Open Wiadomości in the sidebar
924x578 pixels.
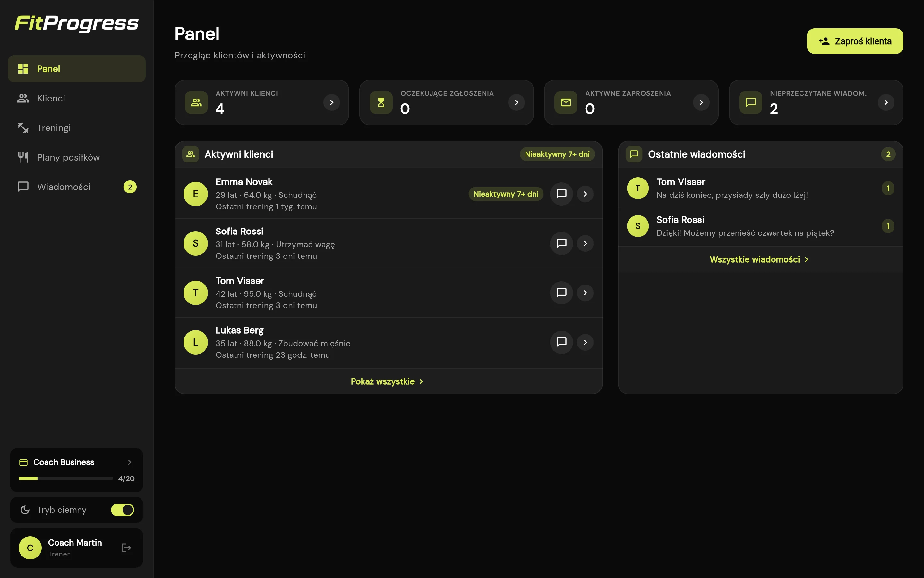(x=76, y=187)
